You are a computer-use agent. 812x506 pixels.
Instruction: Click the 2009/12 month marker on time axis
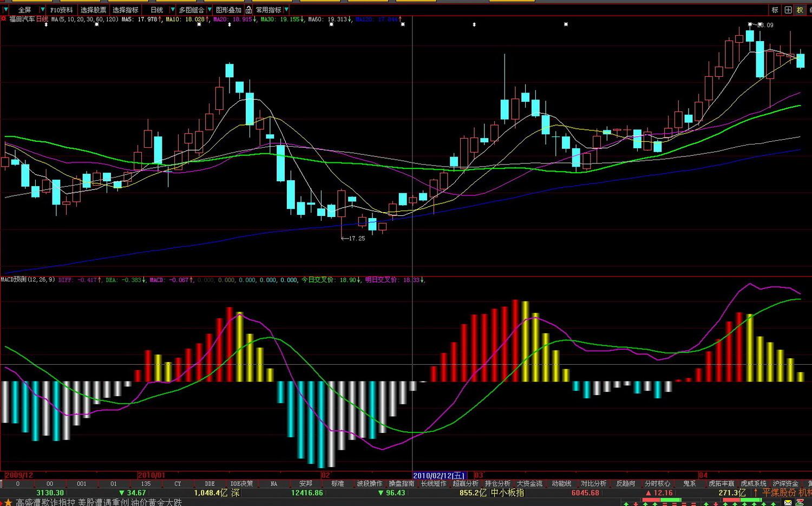pyautogui.click(x=19, y=475)
